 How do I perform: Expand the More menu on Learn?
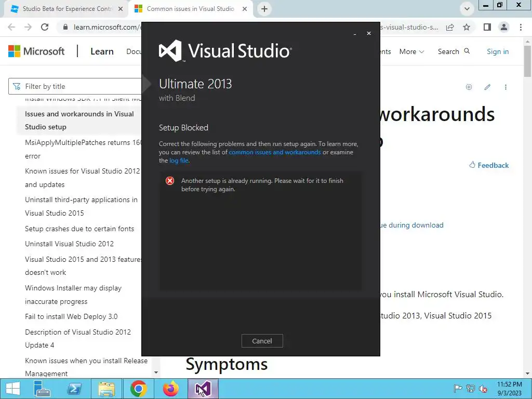click(x=411, y=51)
